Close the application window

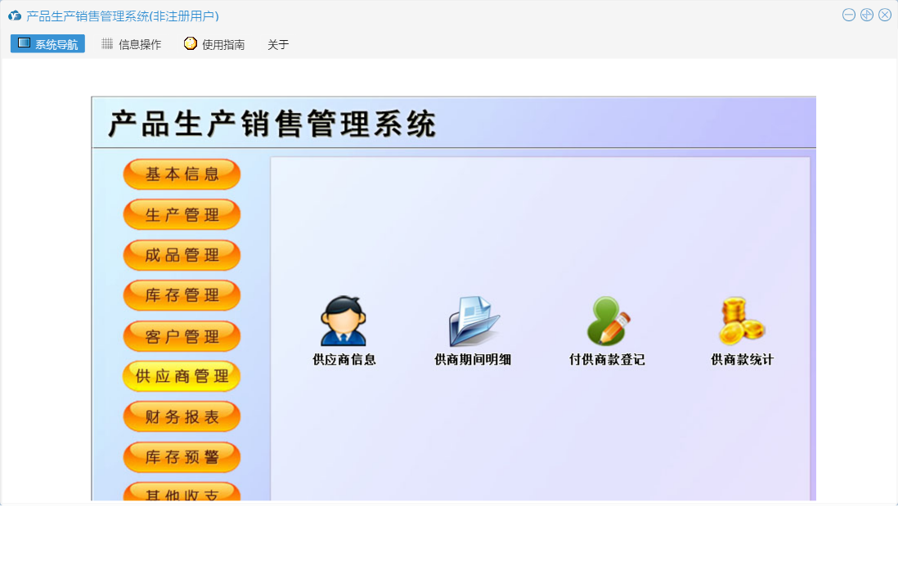coord(885,16)
